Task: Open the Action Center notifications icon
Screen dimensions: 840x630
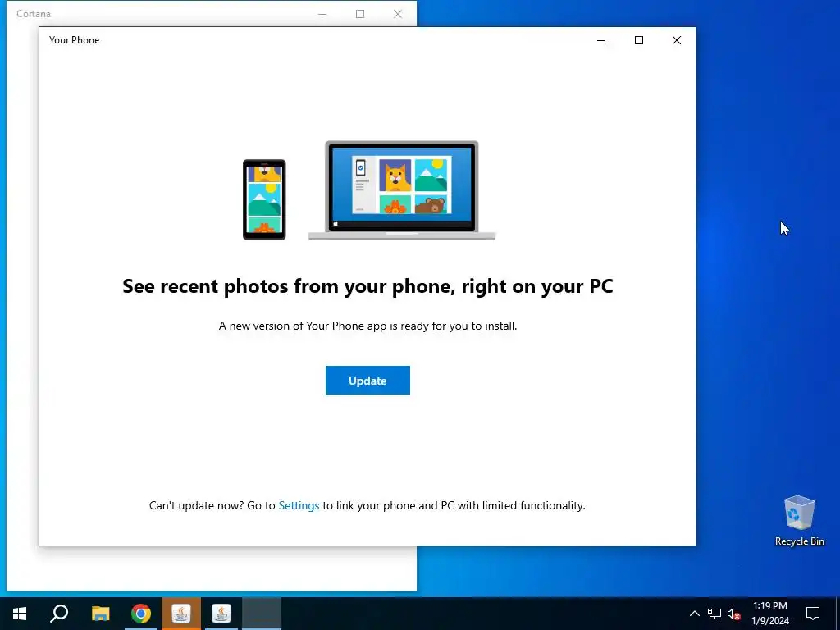Action: [x=813, y=614]
